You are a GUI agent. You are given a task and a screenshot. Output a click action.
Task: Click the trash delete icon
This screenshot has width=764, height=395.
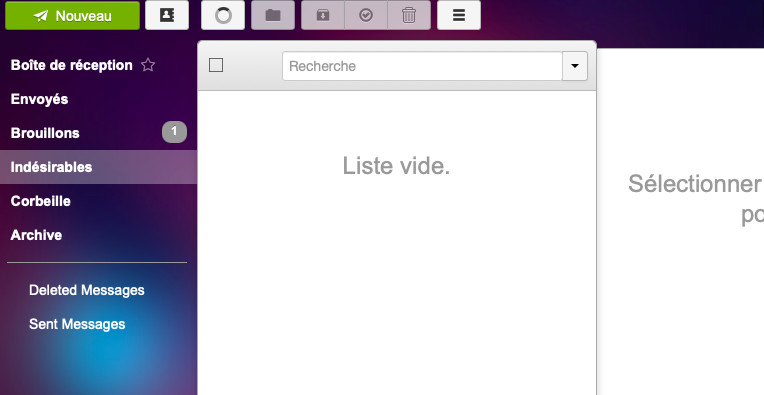[x=409, y=16]
